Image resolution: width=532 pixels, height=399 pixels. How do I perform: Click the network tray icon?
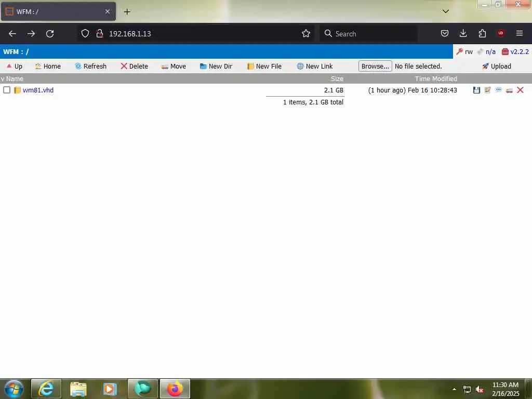click(467, 390)
